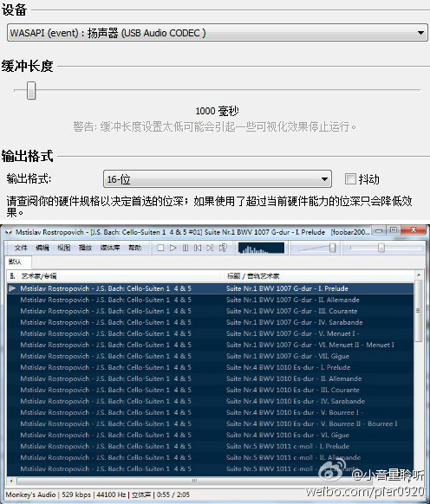Go to the previous track
The image size is (430, 504).
pyautogui.click(x=198, y=248)
